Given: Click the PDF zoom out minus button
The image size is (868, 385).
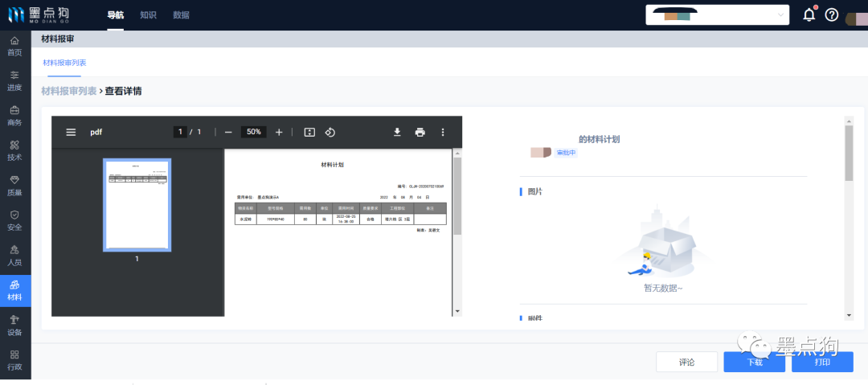Looking at the screenshot, I should coord(228,133).
